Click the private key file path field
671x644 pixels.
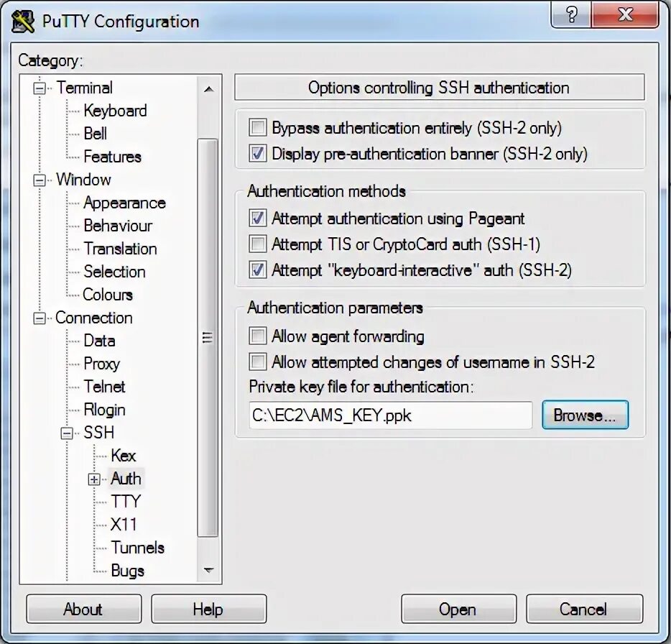click(x=390, y=415)
